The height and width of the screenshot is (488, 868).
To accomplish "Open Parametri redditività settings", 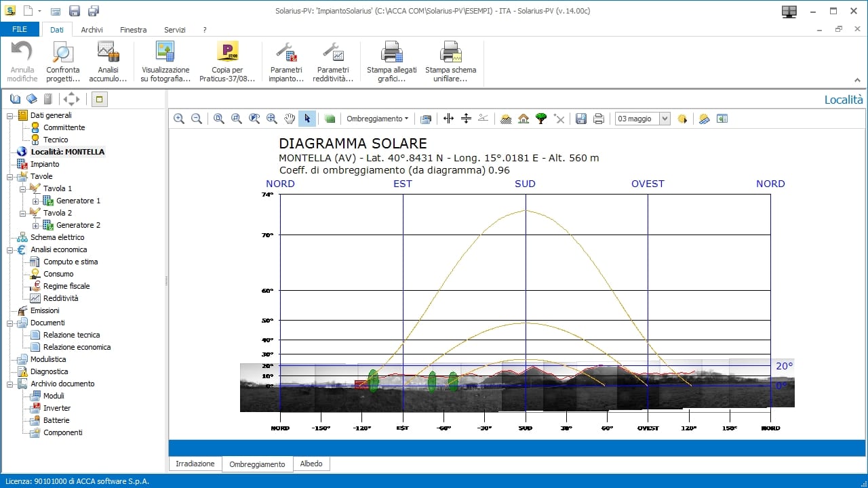I will (x=333, y=62).
